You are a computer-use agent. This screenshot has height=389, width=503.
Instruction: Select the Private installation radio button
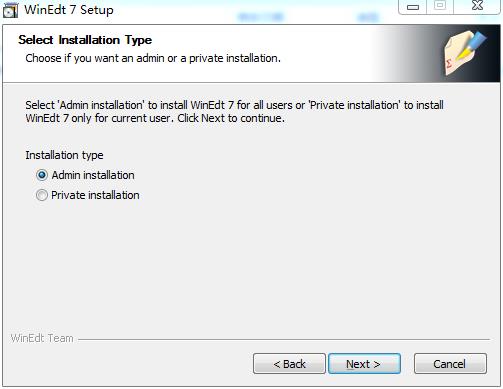click(42, 195)
